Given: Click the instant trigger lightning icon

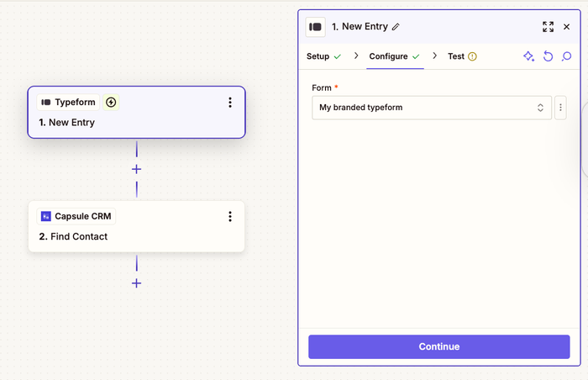Looking at the screenshot, I should point(111,103).
